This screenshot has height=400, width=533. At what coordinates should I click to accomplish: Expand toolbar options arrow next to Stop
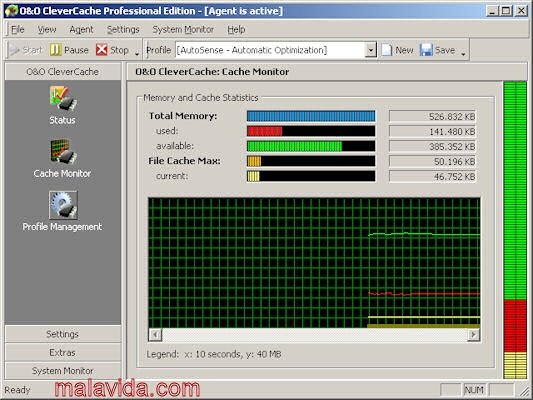137,54
